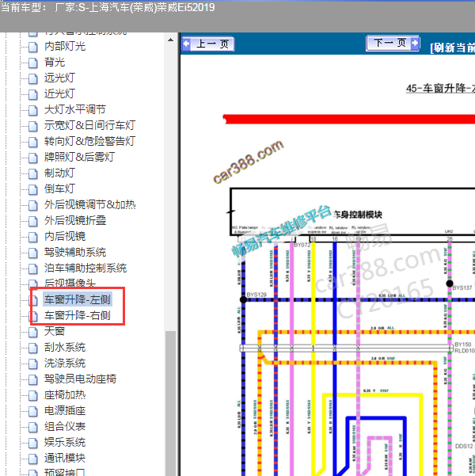Open 牌照灯&后雾灯 diagram

click(79, 157)
